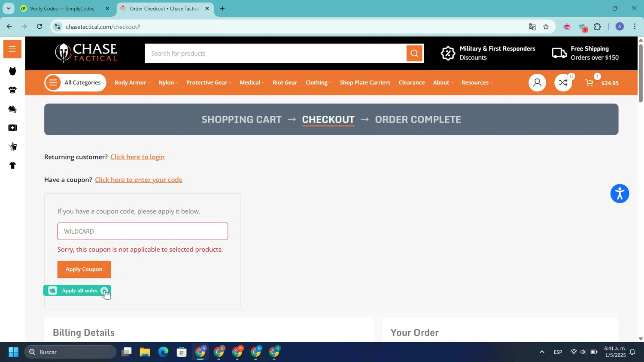Open a new browser tab
Image resolution: width=644 pixels, height=362 pixels.
(222, 9)
